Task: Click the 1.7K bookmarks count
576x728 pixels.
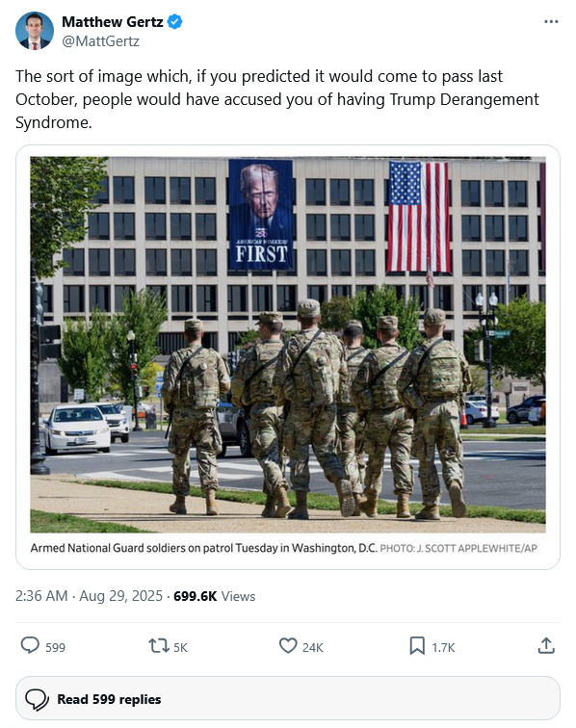Action: click(444, 648)
